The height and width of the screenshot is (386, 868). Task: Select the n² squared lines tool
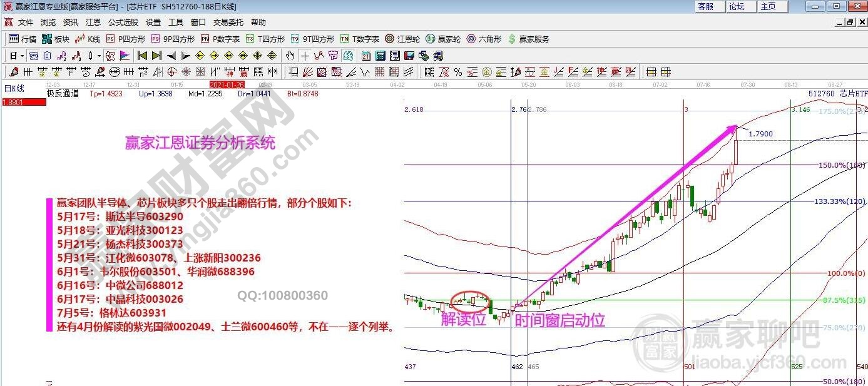pos(143,72)
